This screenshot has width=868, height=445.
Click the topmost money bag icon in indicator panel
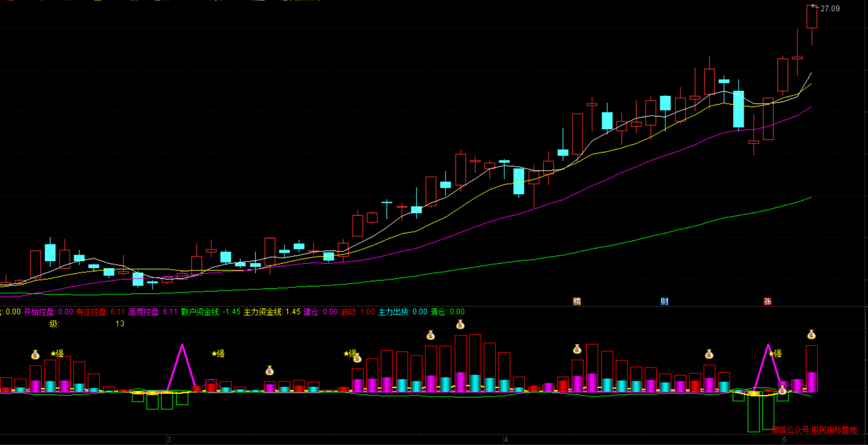460,325
